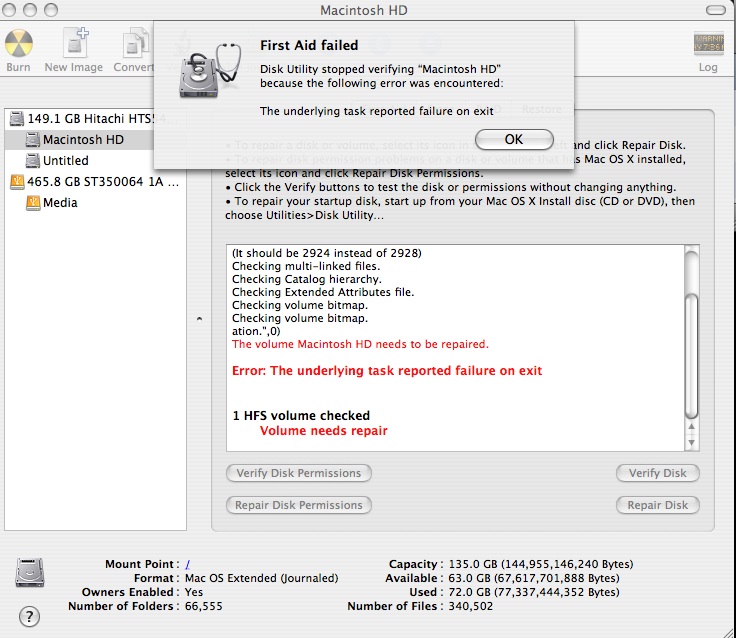This screenshot has width=736, height=638.
Task: Click the Capacity value 135.0 GB
Action: [x=541, y=564]
